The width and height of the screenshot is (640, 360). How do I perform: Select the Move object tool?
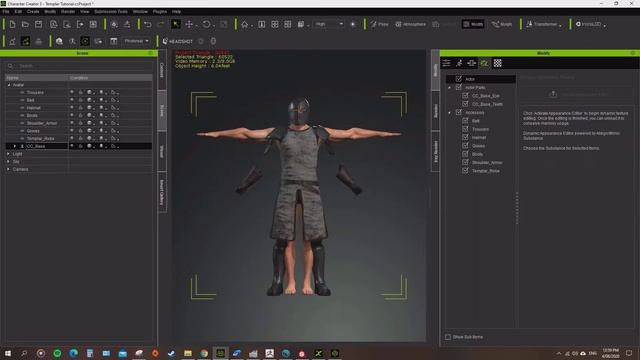189,24
